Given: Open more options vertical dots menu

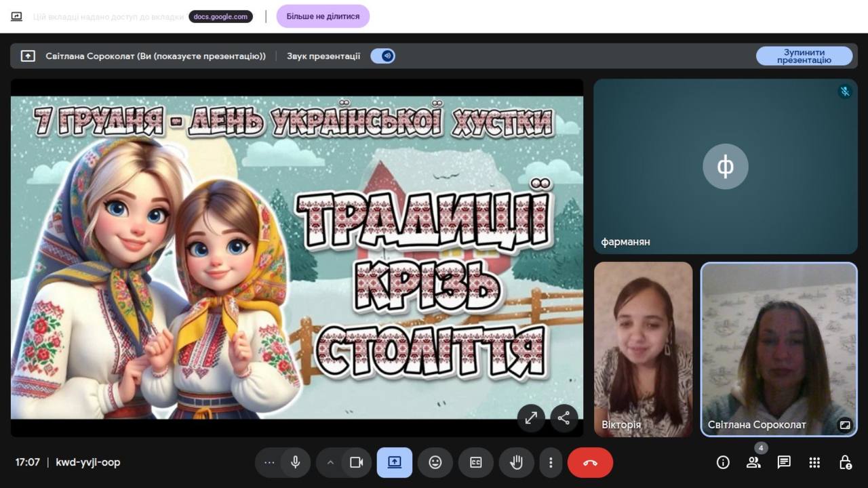Looking at the screenshot, I should point(551,462).
